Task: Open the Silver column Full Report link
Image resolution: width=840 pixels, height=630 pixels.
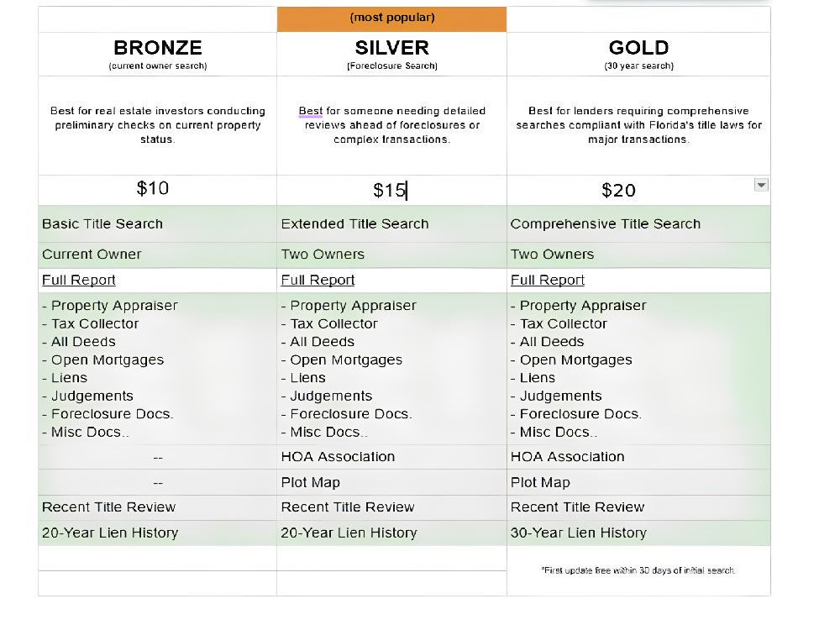Action: [x=318, y=281]
